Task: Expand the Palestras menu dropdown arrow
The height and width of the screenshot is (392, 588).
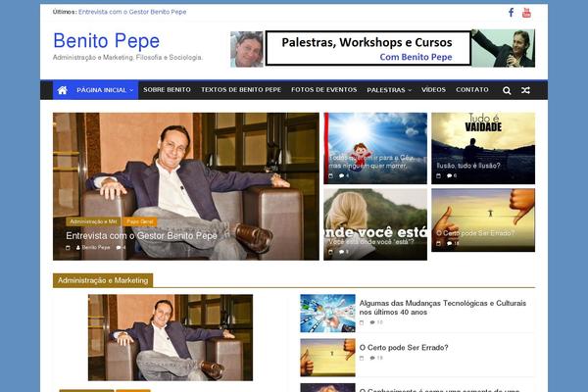Action: click(x=410, y=90)
